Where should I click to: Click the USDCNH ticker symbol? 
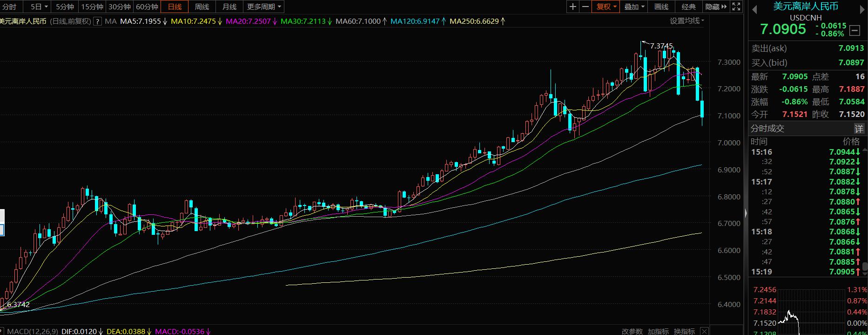pos(806,18)
